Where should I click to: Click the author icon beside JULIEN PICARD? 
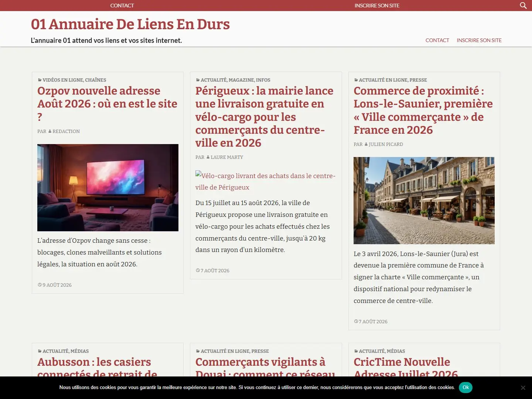(366, 144)
